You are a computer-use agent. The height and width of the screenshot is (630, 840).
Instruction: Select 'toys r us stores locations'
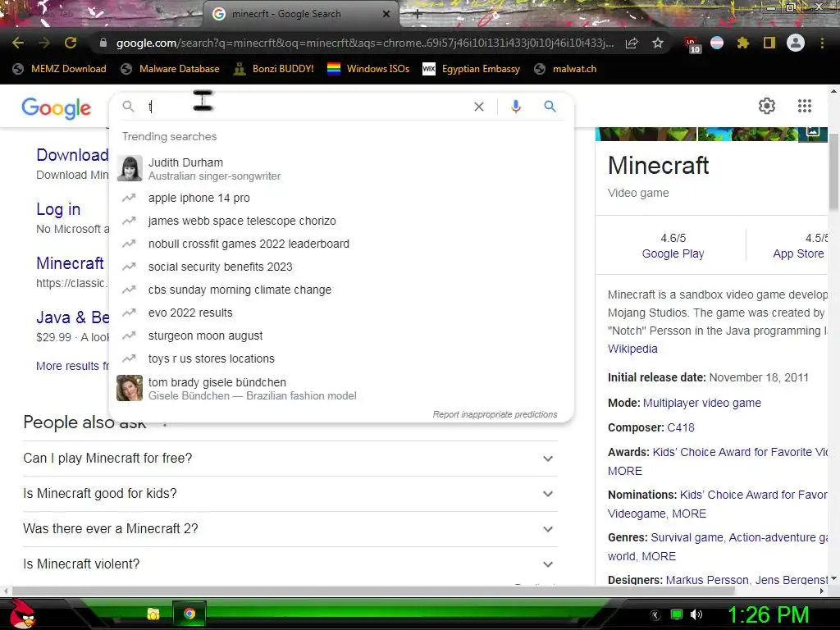[x=341, y=359]
